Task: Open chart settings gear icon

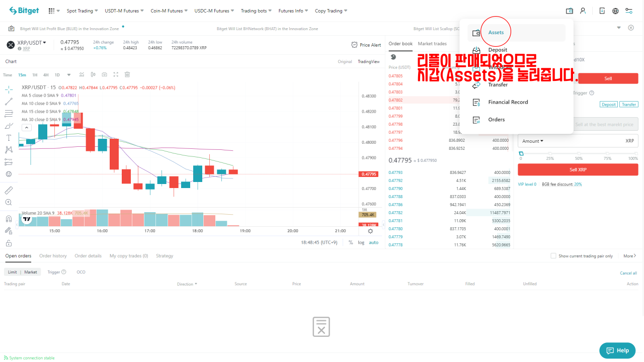Action: [x=370, y=231]
